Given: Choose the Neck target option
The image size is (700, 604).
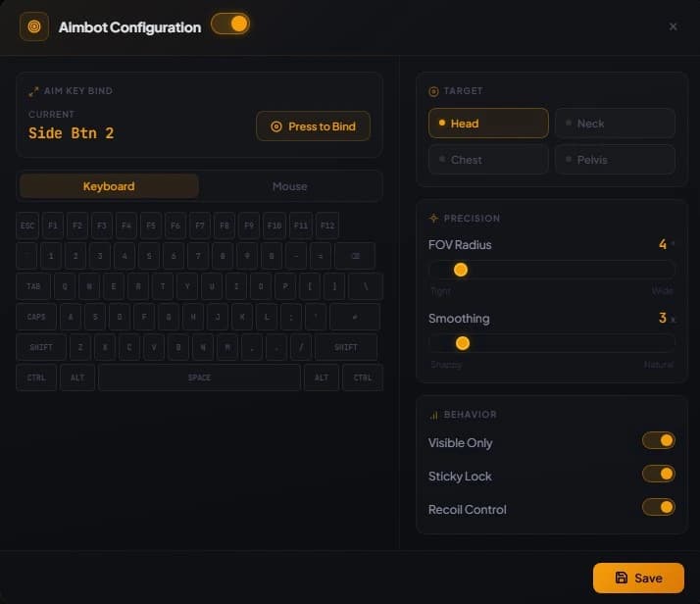Looking at the screenshot, I should click(x=615, y=124).
